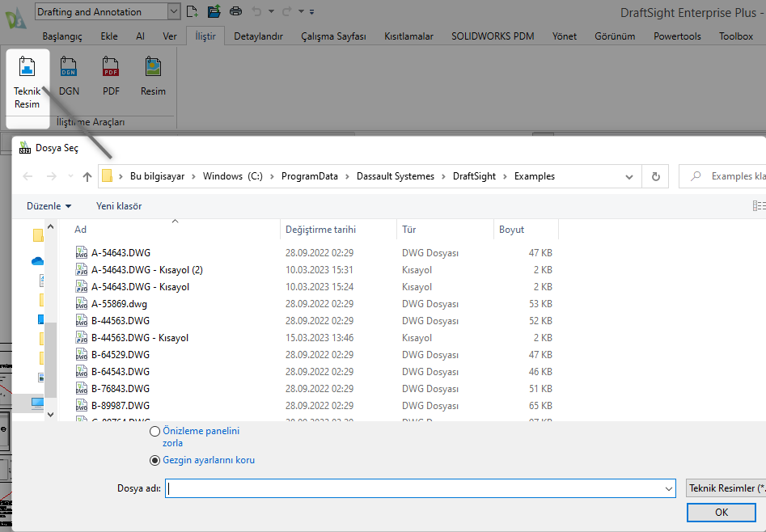Open the recent locations dropdown arrow

[x=71, y=176]
